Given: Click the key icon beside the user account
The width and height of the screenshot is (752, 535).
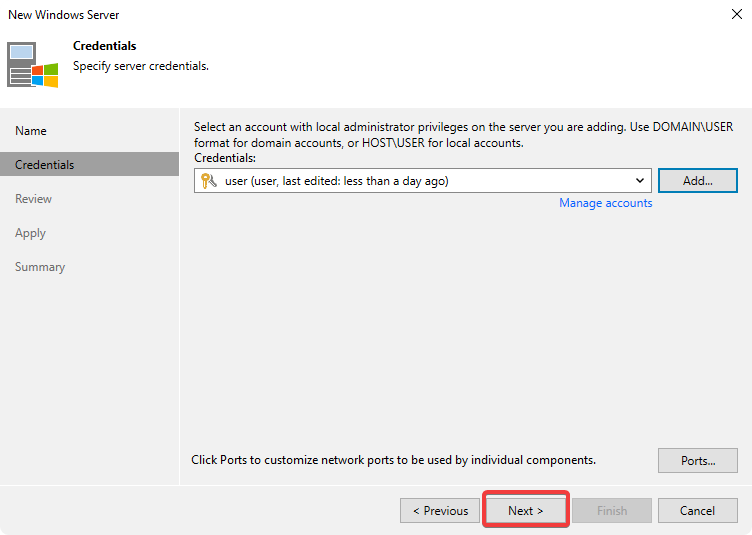Looking at the screenshot, I should point(208,181).
